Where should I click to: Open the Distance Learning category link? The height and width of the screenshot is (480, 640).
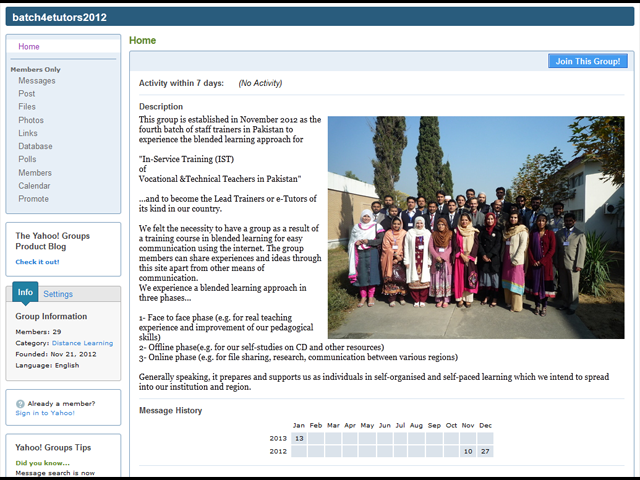point(82,343)
